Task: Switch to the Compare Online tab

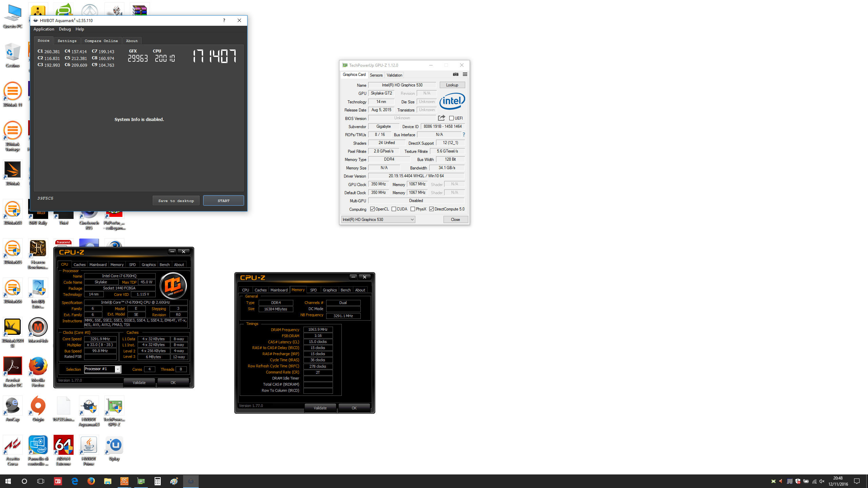Action: pos(101,41)
